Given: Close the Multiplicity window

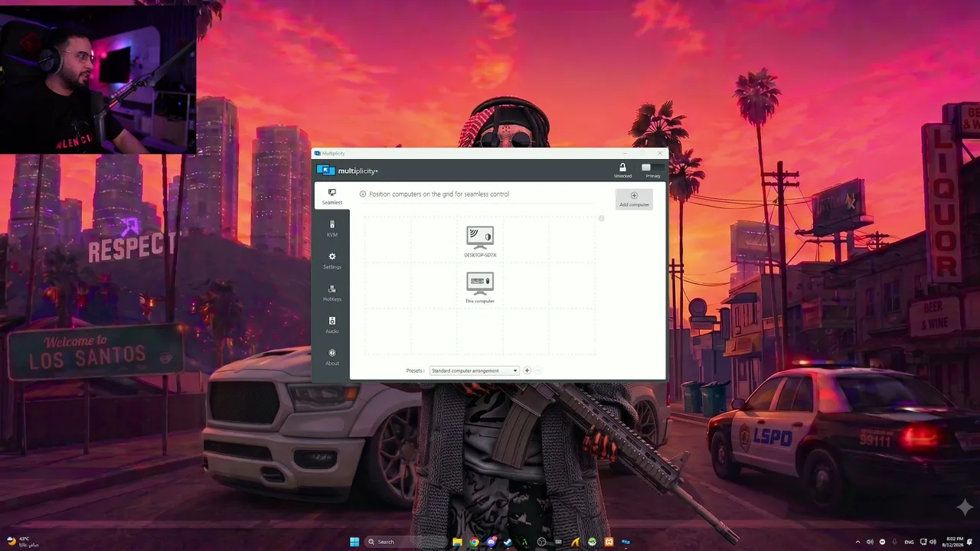Looking at the screenshot, I should pyautogui.click(x=659, y=153).
